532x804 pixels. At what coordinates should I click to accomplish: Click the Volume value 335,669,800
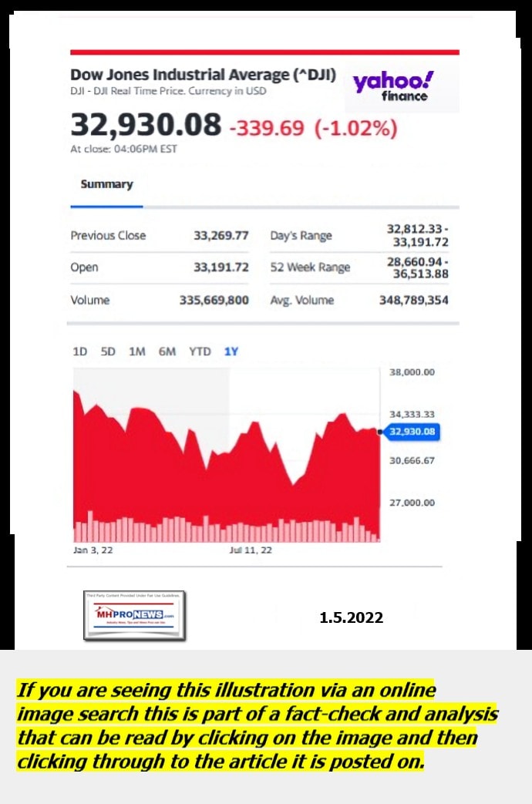tap(214, 300)
